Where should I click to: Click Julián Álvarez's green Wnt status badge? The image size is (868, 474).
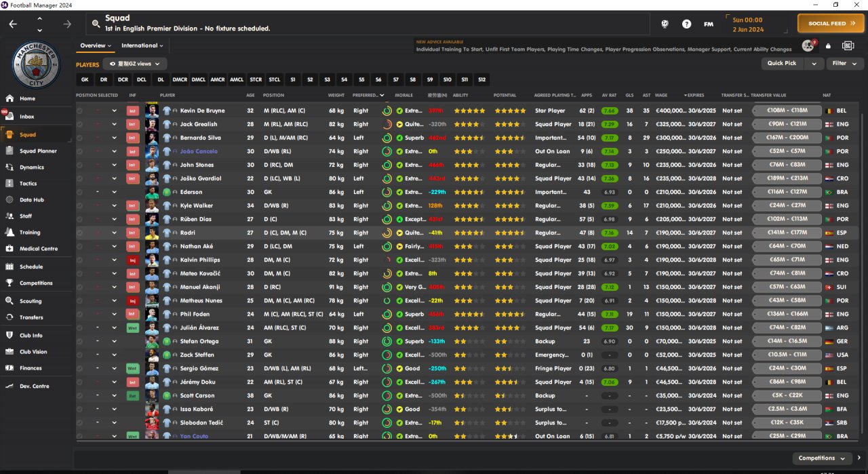133,328
